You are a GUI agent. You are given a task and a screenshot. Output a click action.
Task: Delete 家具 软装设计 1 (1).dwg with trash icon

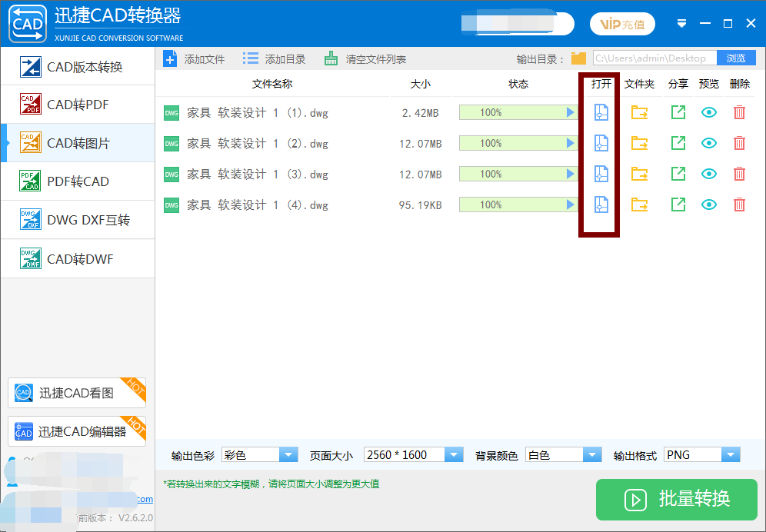(x=739, y=113)
